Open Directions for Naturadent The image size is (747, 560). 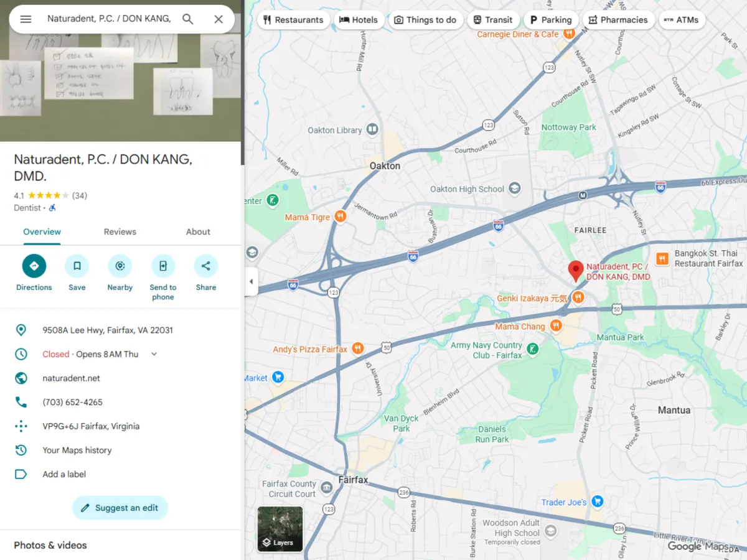coord(34,273)
